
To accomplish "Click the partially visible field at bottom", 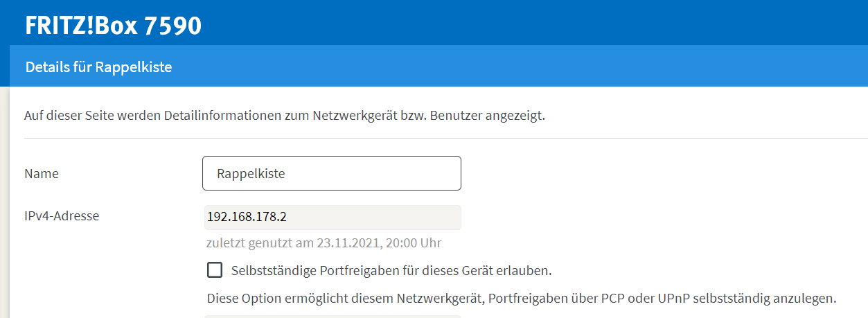I will pyautogui.click(x=333, y=316).
